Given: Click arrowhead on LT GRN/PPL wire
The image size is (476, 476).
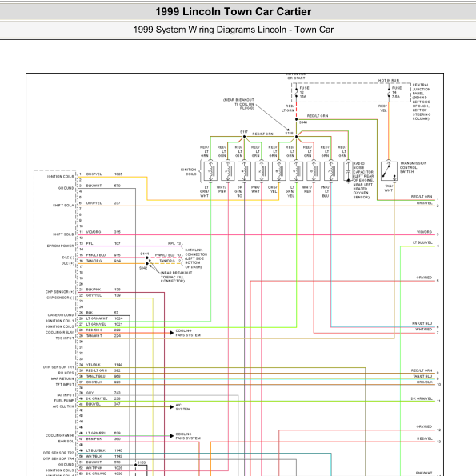Looking at the screenshot, I should [x=171, y=436].
